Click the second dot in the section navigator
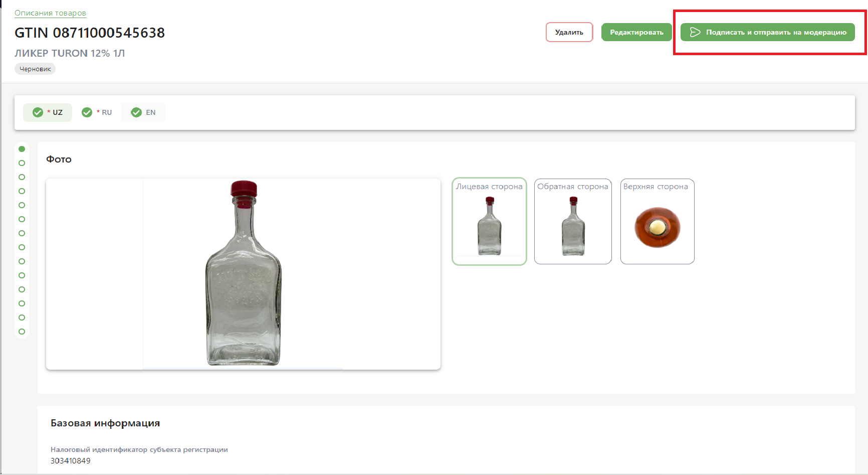This screenshot has height=475, width=868. tap(22, 163)
